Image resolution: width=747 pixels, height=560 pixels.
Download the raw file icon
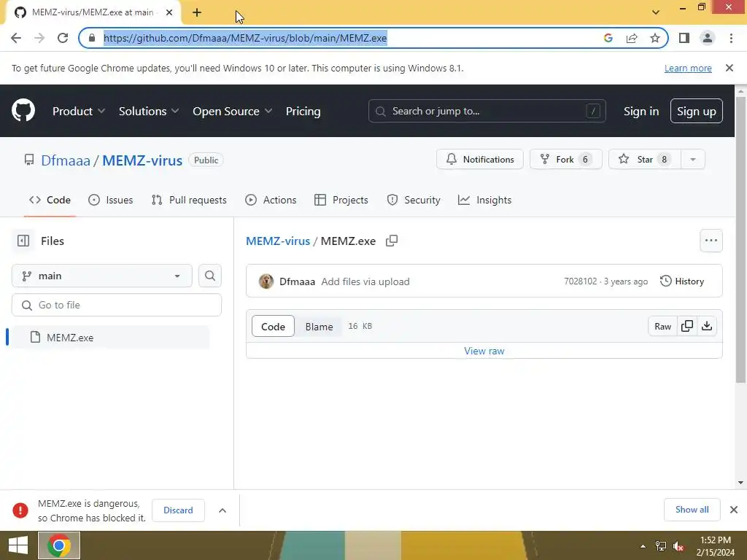(707, 326)
